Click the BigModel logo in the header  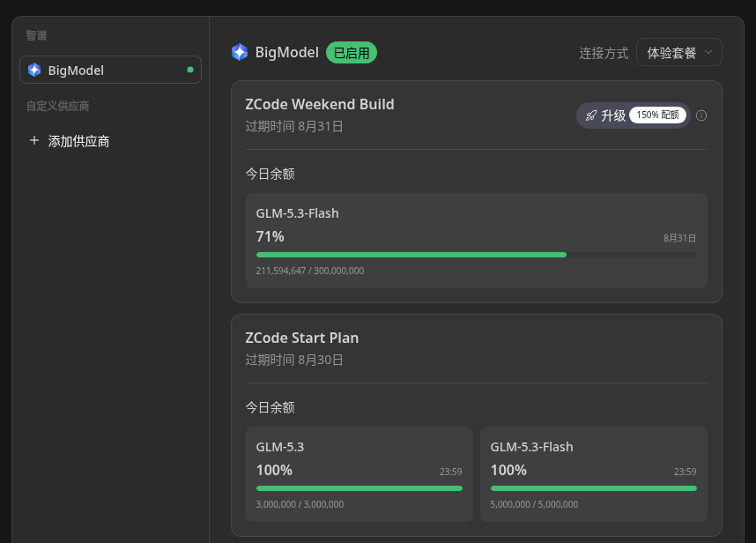click(x=240, y=52)
